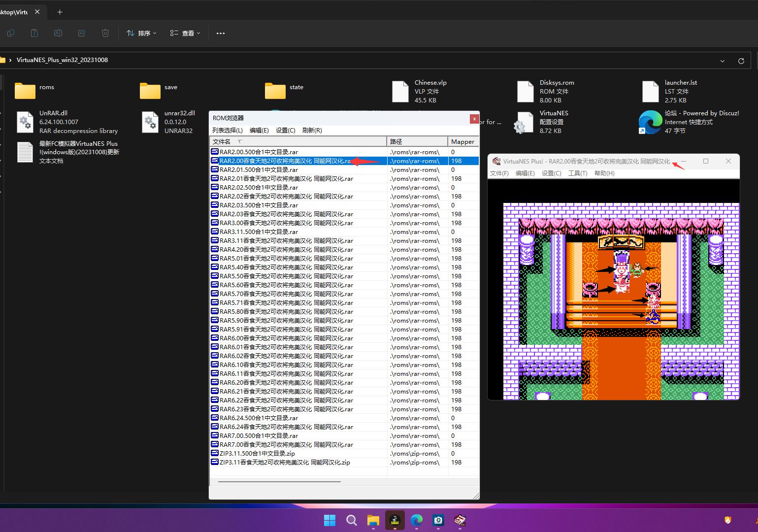Click the security shield icon in system tray
This screenshot has height=532, width=758.
[727, 520]
